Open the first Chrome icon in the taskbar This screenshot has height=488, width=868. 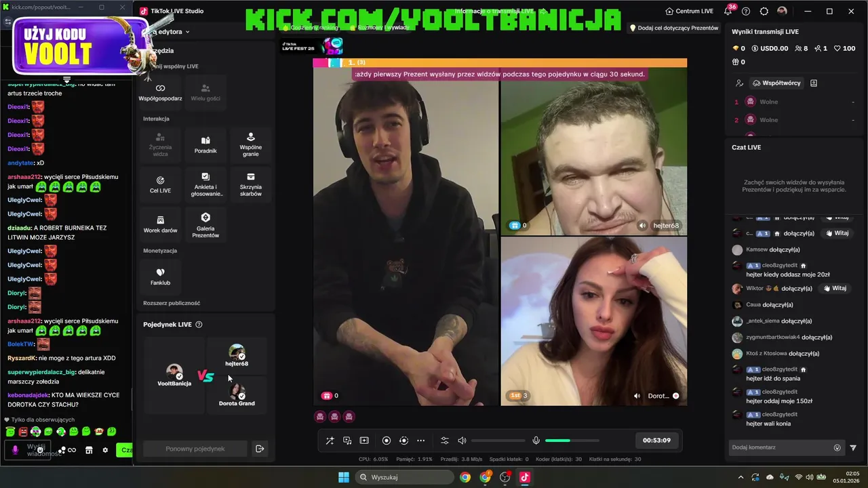(x=465, y=477)
